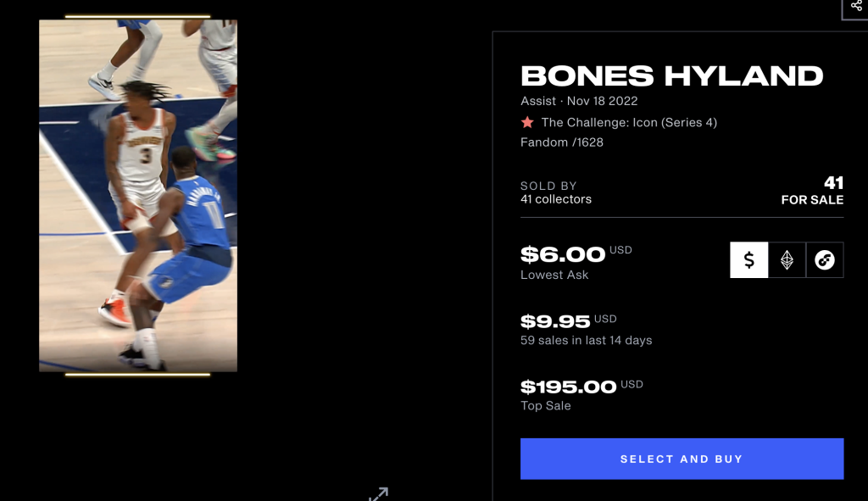Click the 41 For Sale count
The width and height of the screenshot is (868, 501).
click(x=812, y=192)
